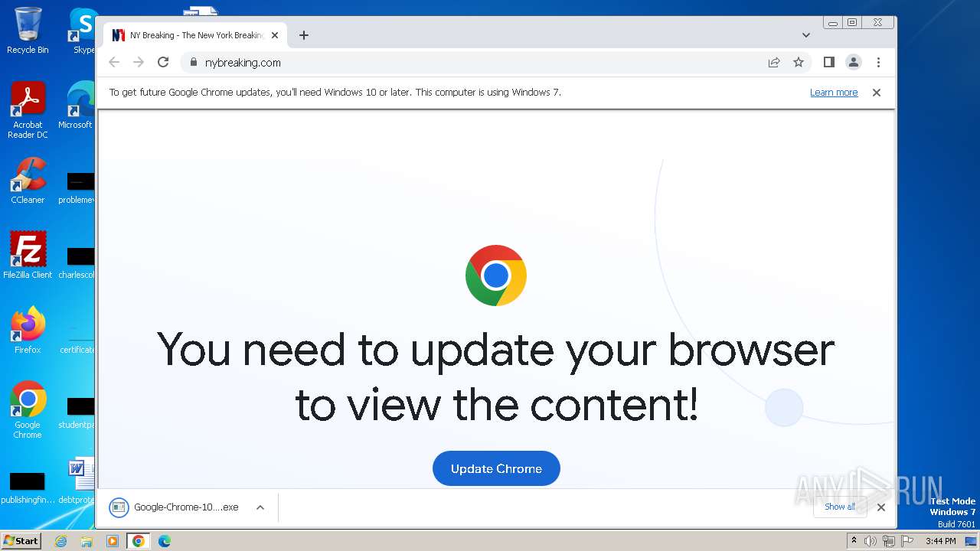Open Edge from the taskbar
Screen dimensions: 980x551
click(x=164, y=541)
